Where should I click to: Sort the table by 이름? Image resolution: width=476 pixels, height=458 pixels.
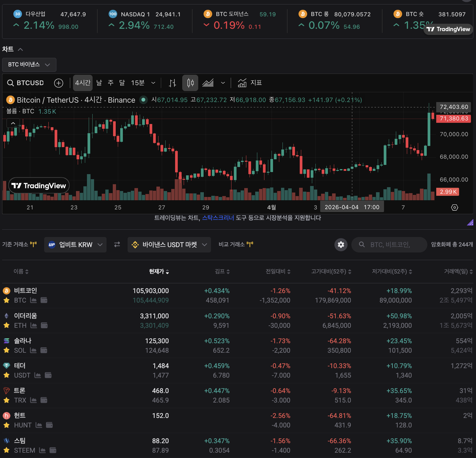click(21, 271)
